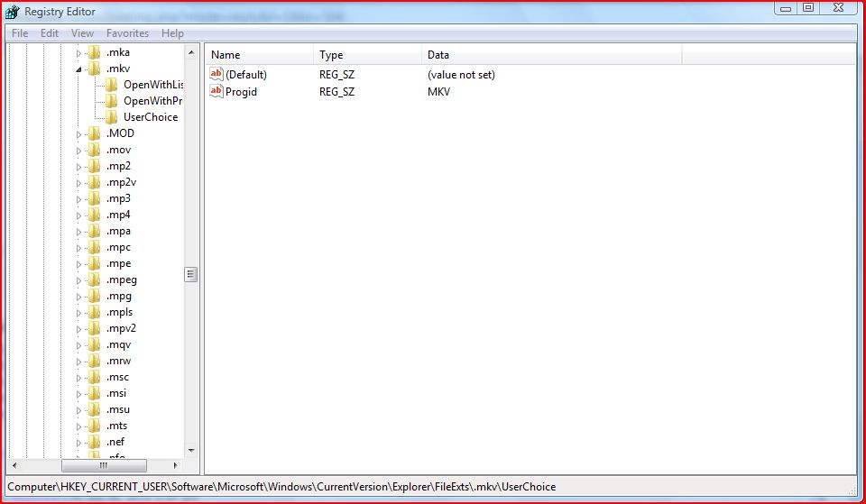This screenshot has height=504, width=866.
Task: Open the Favorites menu
Action: tap(127, 33)
